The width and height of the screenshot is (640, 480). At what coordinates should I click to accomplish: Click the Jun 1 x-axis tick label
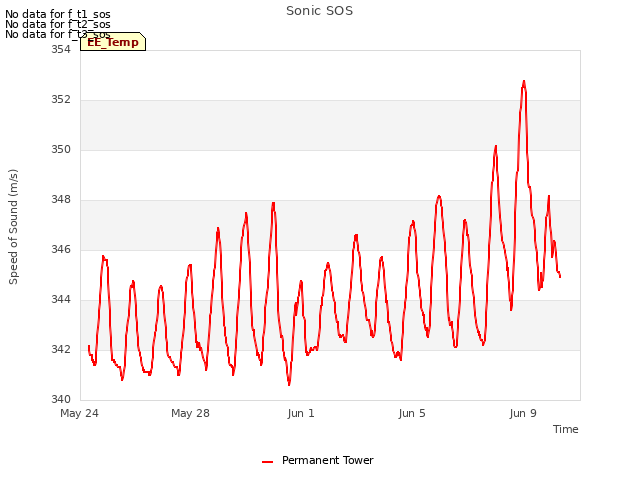click(x=301, y=413)
